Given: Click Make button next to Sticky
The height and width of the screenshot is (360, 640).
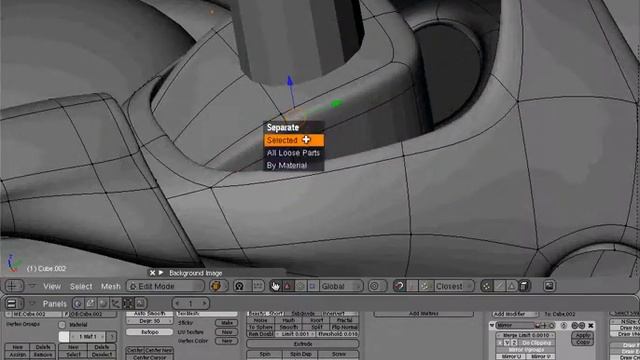Looking at the screenshot, I should [227, 323].
